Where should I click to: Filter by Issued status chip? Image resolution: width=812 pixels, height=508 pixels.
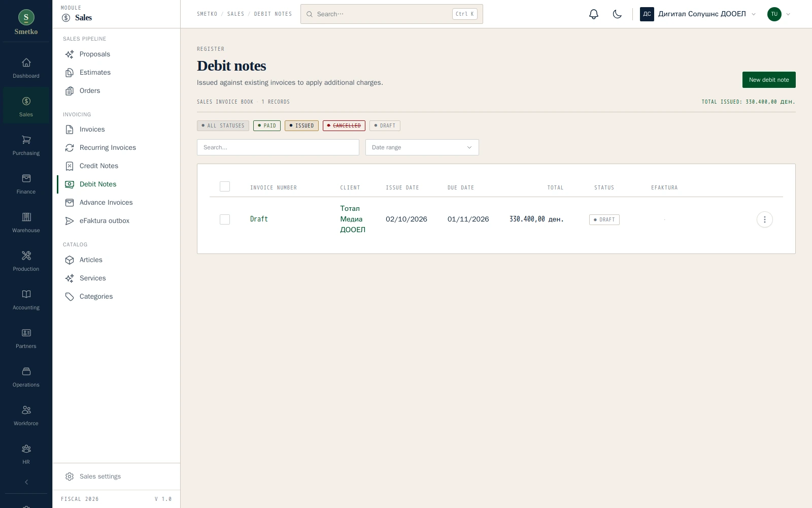point(301,125)
